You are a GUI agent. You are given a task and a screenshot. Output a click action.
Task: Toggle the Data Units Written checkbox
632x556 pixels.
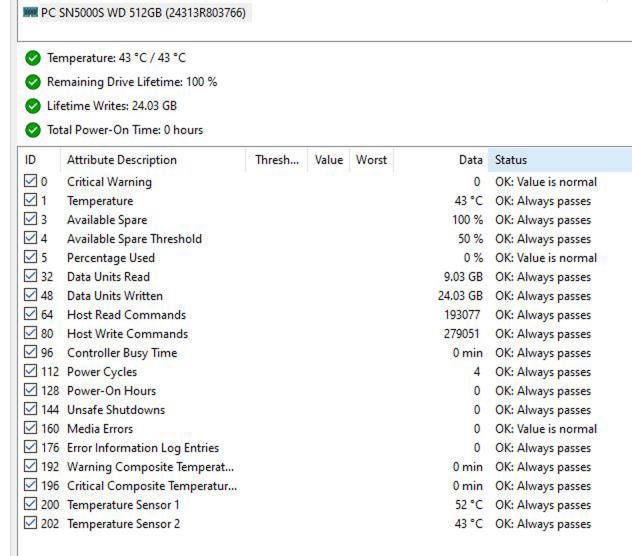(x=30, y=295)
